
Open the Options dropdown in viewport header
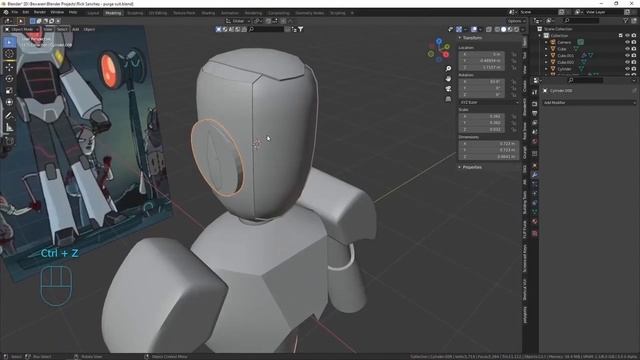tap(516, 21)
